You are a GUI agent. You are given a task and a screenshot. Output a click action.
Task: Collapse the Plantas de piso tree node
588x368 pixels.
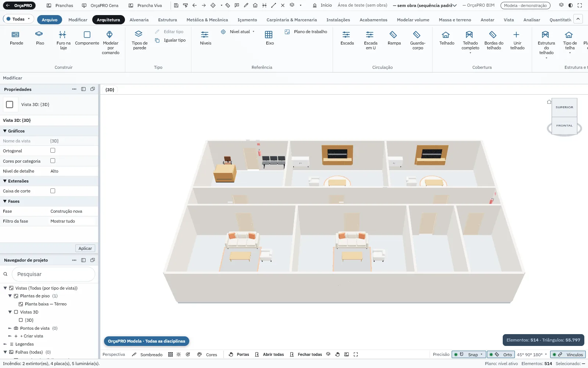10,296
